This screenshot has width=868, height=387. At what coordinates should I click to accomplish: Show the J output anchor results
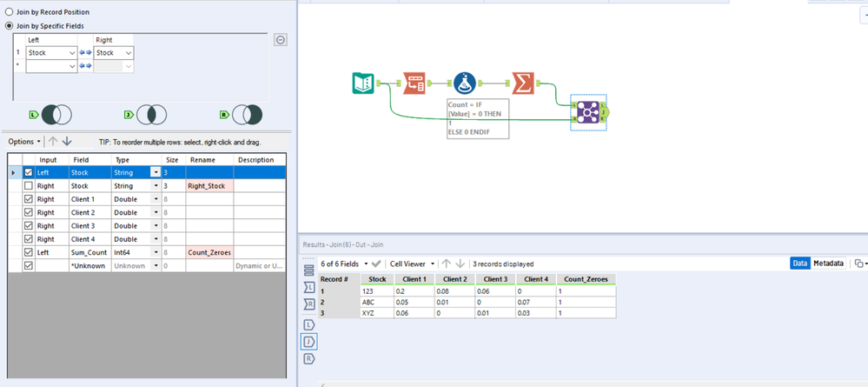tap(309, 342)
